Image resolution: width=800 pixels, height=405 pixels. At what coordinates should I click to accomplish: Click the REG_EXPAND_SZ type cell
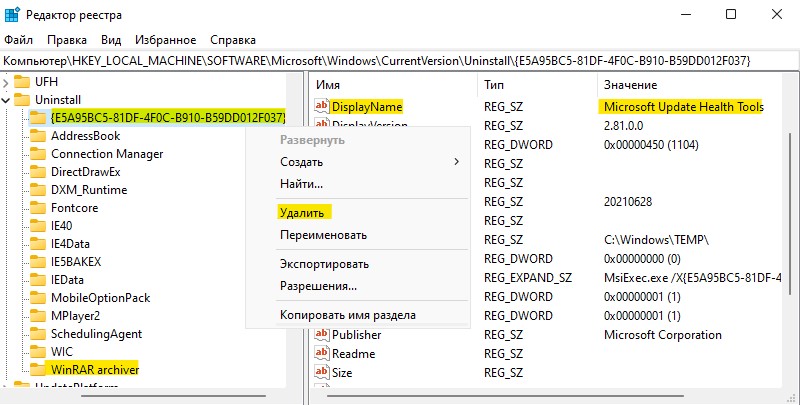click(528, 277)
